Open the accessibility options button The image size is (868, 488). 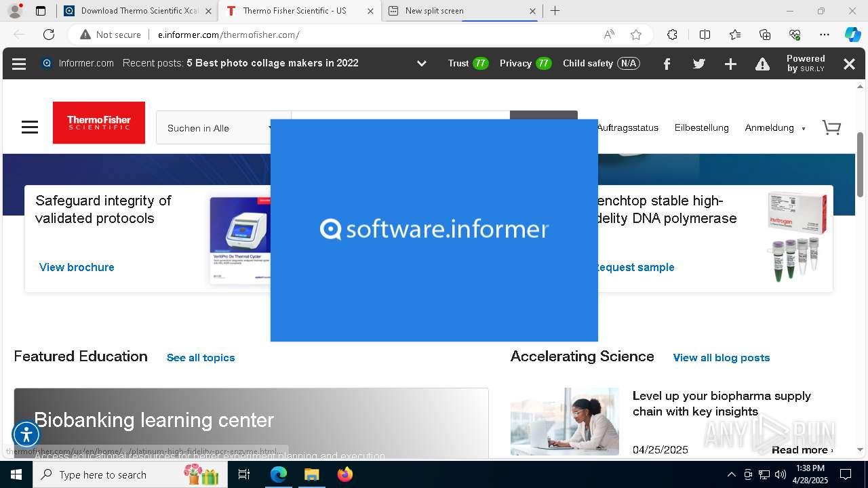(x=26, y=434)
